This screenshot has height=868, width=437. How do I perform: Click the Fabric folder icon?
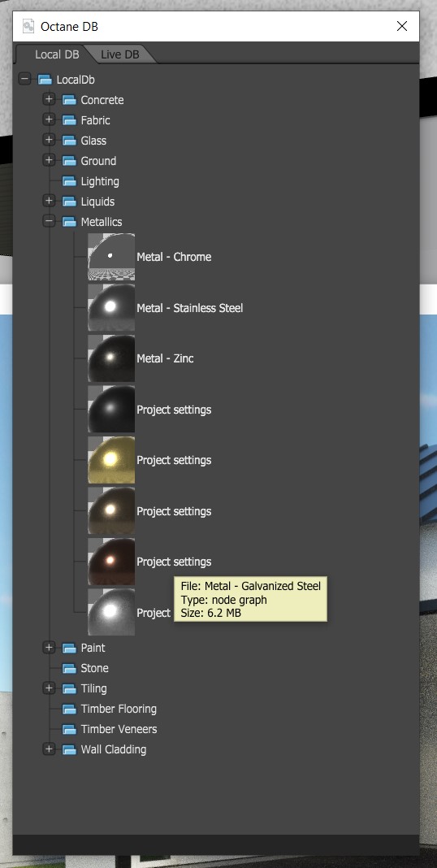coord(69,120)
